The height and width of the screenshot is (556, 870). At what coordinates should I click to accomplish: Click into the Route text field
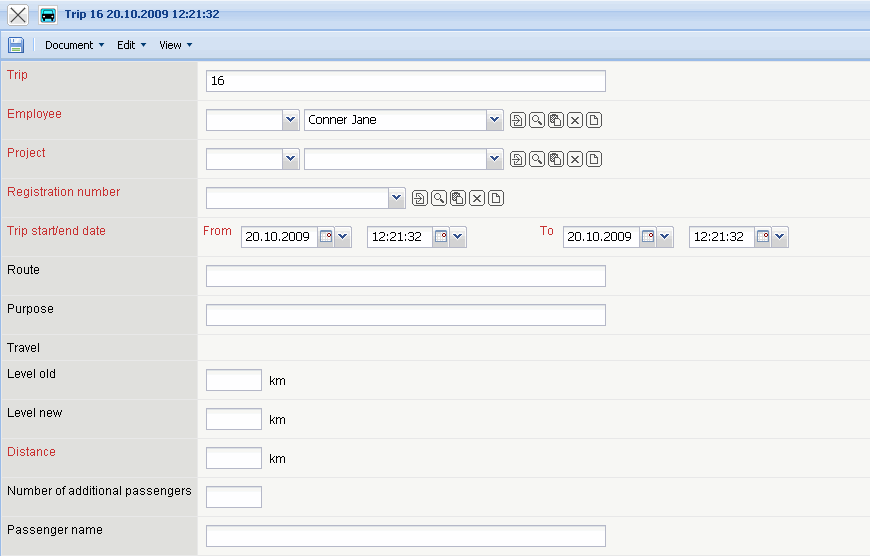point(405,276)
